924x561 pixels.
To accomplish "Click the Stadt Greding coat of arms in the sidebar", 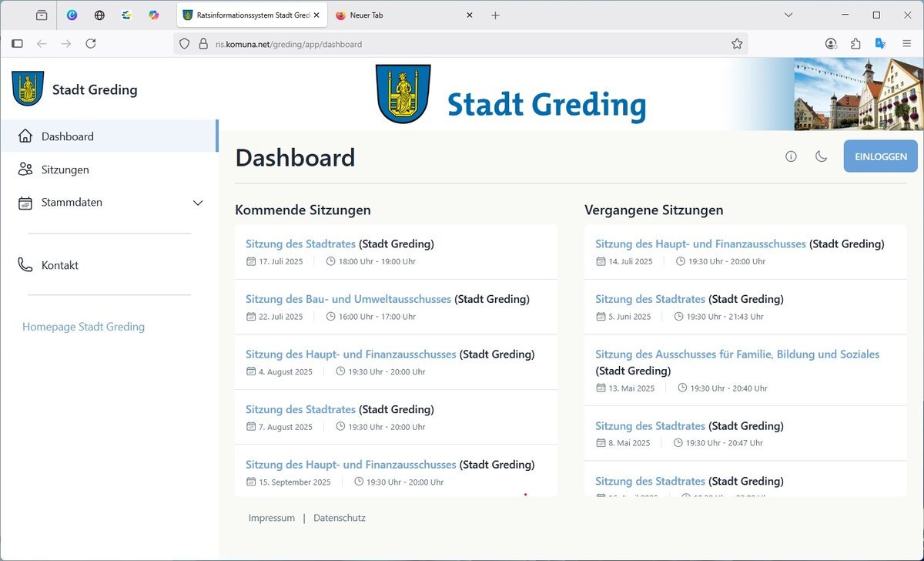I will [x=28, y=89].
